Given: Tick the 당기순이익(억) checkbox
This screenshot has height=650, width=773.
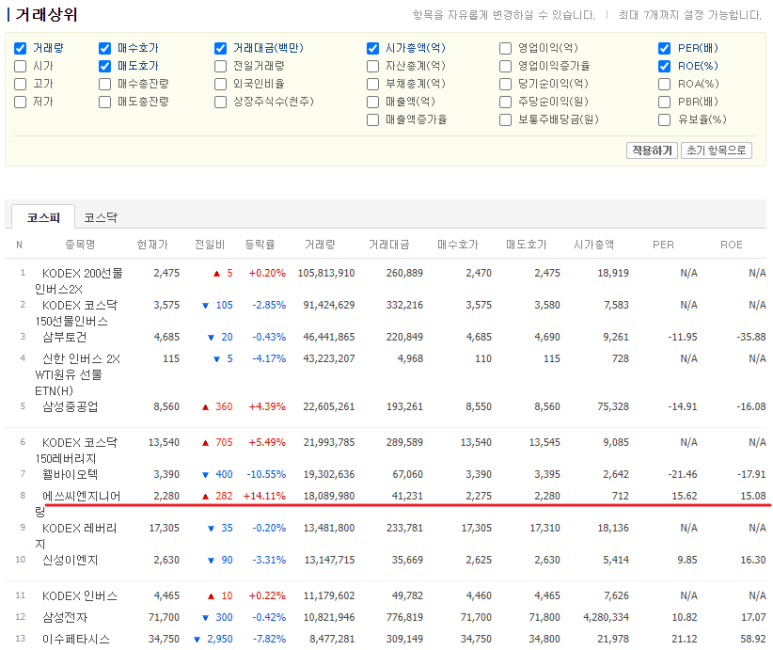Looking at the screenshot, I should click(x=505, y=84).
